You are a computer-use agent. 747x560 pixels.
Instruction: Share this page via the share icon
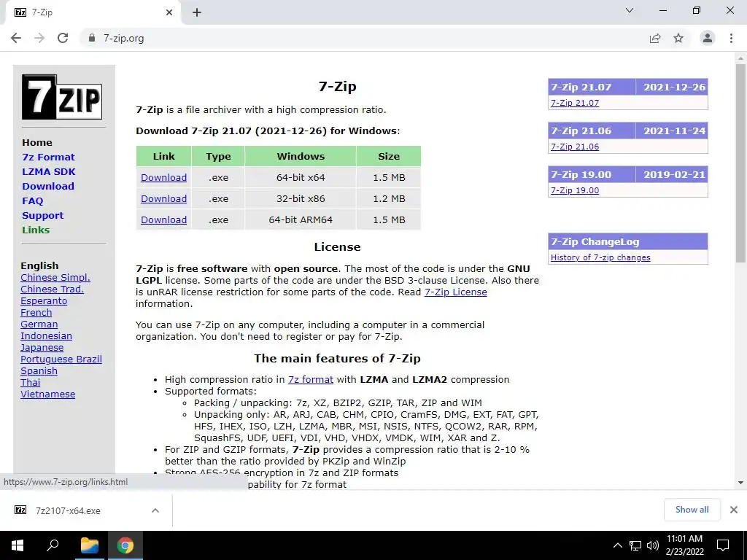655,38
